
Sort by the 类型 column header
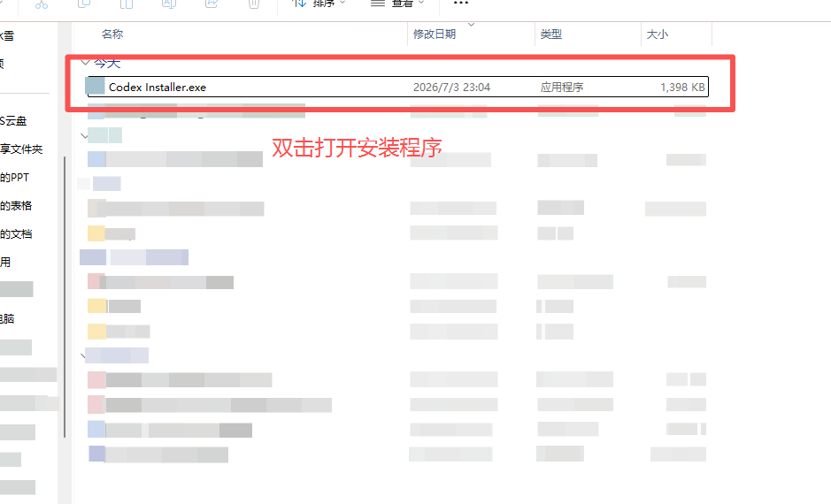point(550,34)
